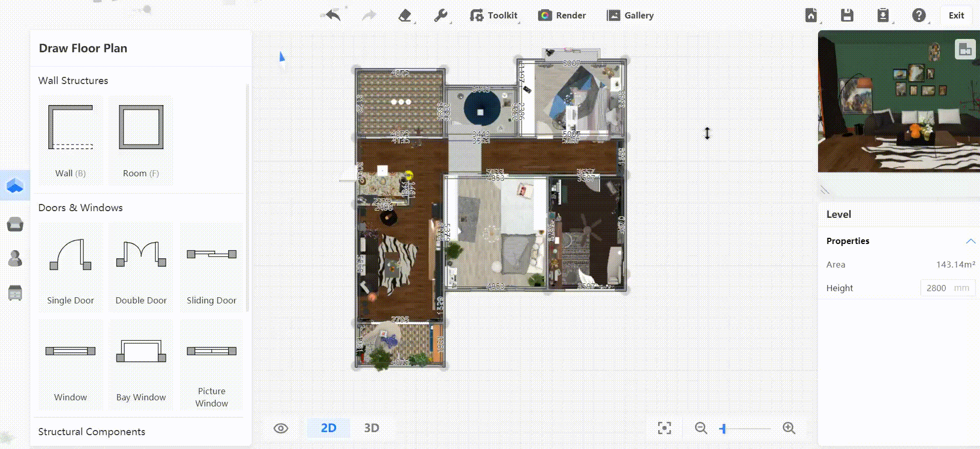Screen dimensions: 980x449
Task: Select the Single Door element
Action: [70, 267]
